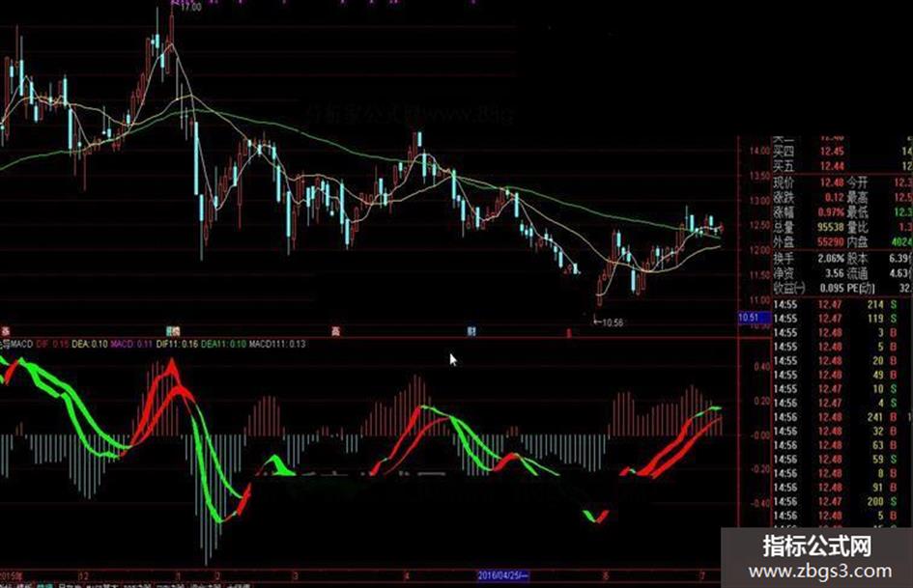Click the 外盘 value 55290

click(x=830, y=241)
